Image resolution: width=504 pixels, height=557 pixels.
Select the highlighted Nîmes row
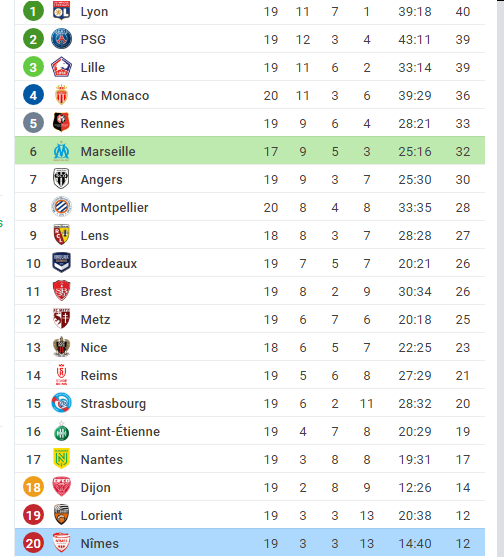click(x=250, y=543)
